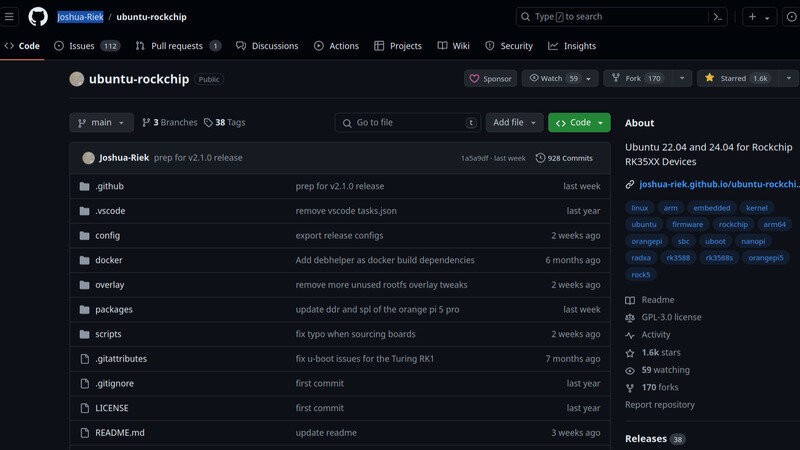Click Joshua-Riek's commit avatar
Viewport: 800px width, 450px height.
coord(88,158)
